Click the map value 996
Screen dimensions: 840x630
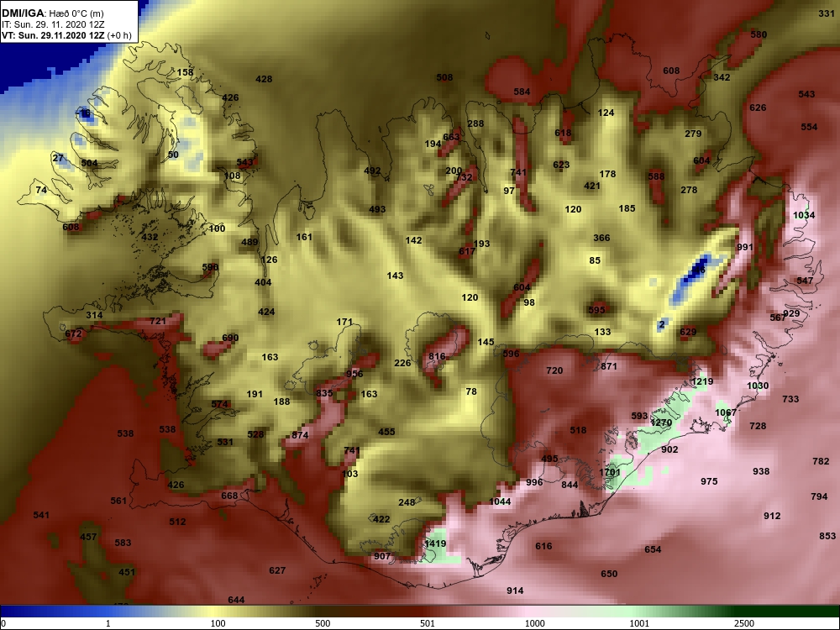click(x=534, y=482)
